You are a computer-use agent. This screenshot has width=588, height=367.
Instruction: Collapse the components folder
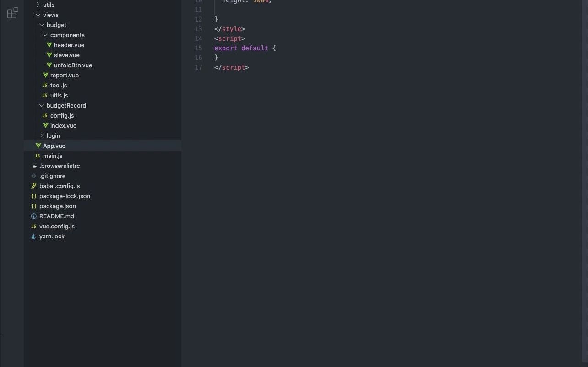tap(45, 35)
